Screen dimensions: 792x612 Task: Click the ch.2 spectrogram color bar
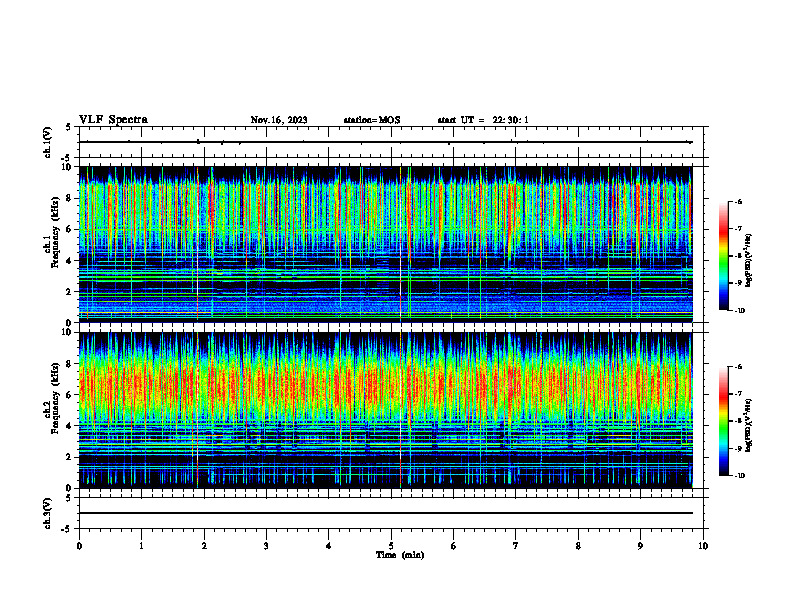(x=723, y=421)
